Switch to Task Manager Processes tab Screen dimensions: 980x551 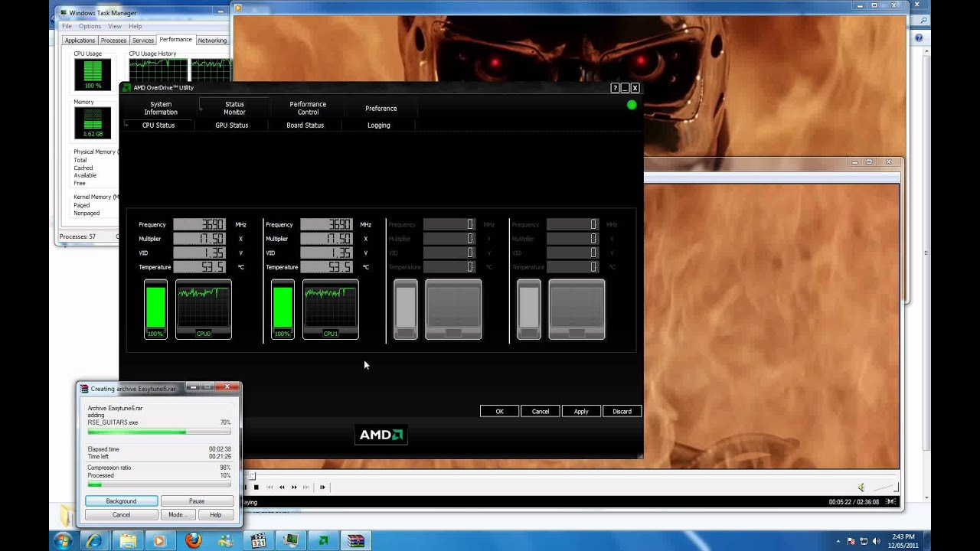coord(113,40)
